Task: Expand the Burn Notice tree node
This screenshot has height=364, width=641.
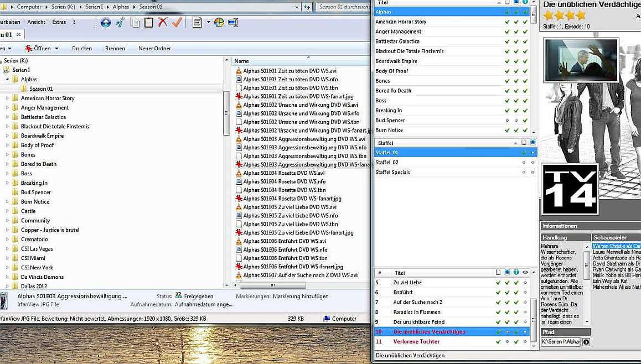Action: coord(7,202)
